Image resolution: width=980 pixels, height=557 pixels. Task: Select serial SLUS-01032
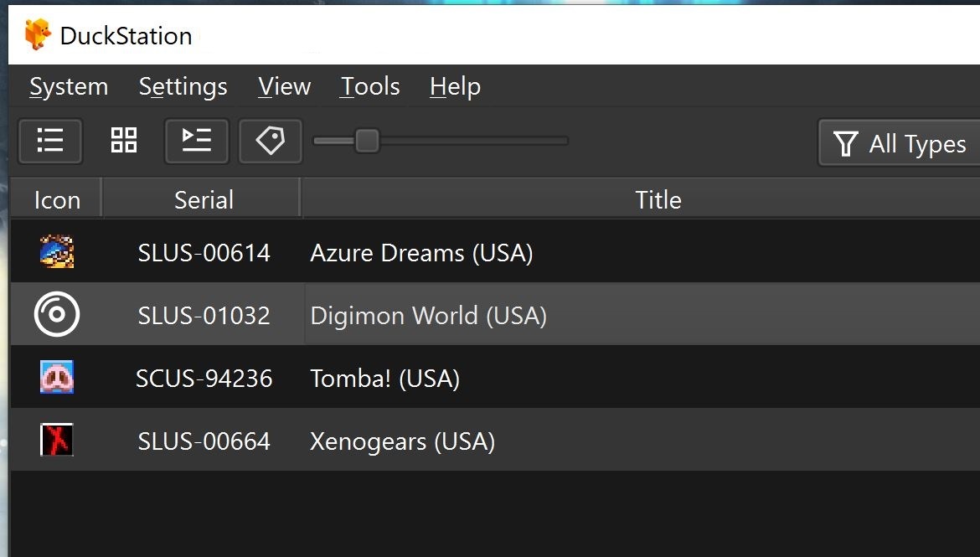pos(204,316)
